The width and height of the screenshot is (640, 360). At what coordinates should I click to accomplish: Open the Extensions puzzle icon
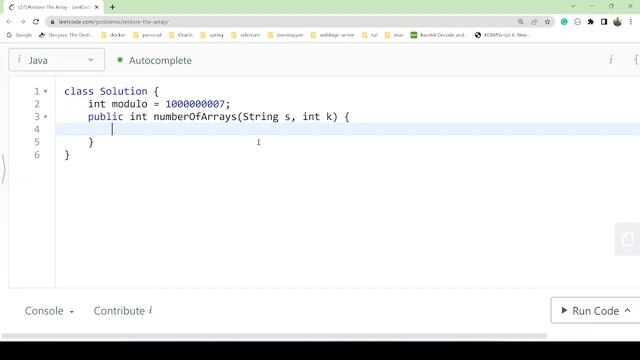[x=591, y=22]
